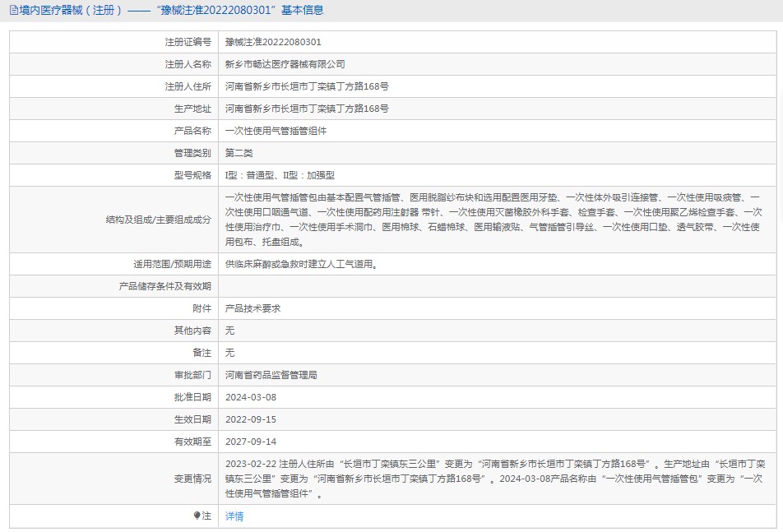The width and height of the screenshot is (783, 532).
Task: Click the bulb icon beside 注 label
Action: point(197,516)
